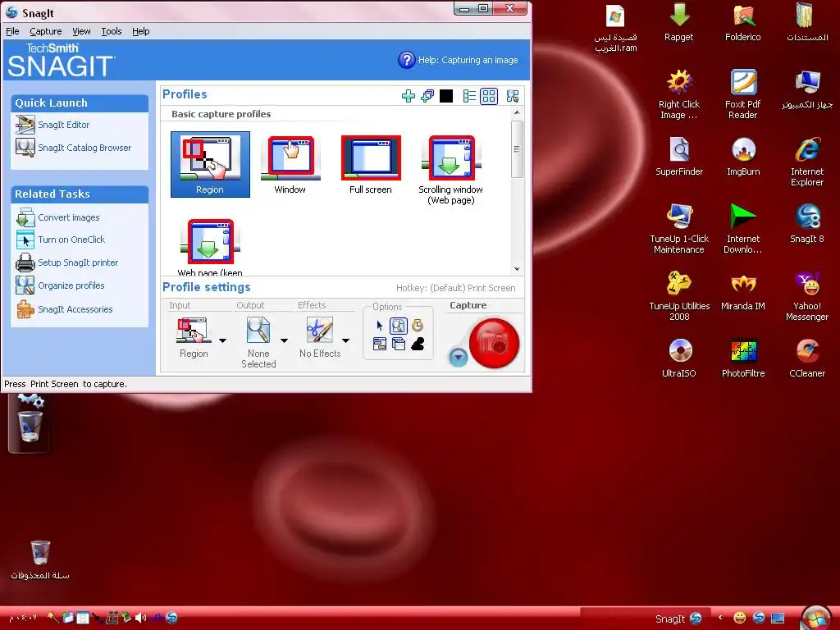Launch SnagIt Editor from Quick Launch
This screenshot has height=630, width=840.
click(x=52, y=125)
